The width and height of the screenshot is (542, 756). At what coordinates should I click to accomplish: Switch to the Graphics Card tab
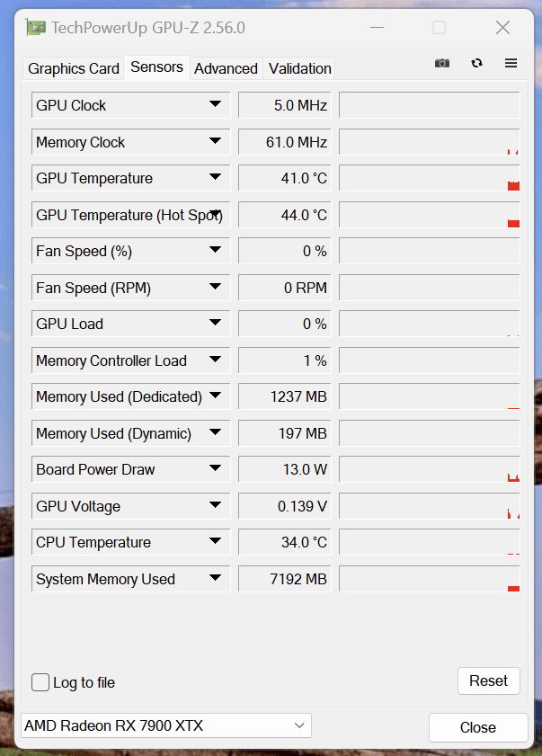pos(74,68)
